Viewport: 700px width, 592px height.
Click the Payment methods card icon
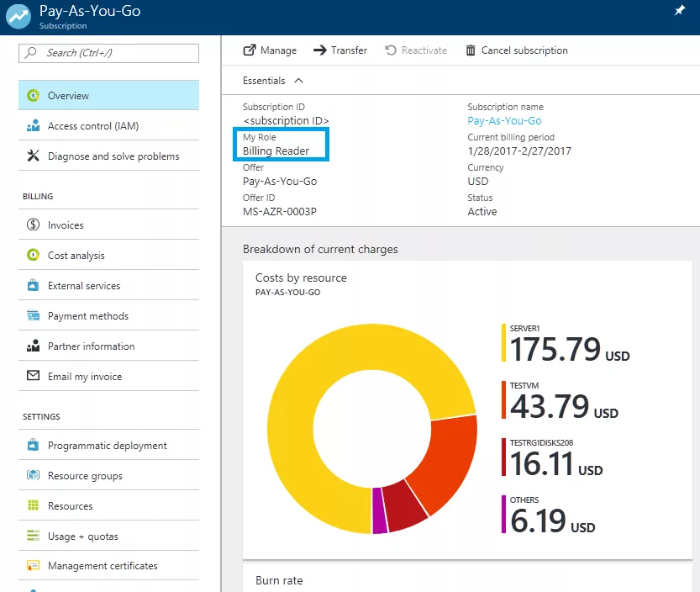point(33,315)
